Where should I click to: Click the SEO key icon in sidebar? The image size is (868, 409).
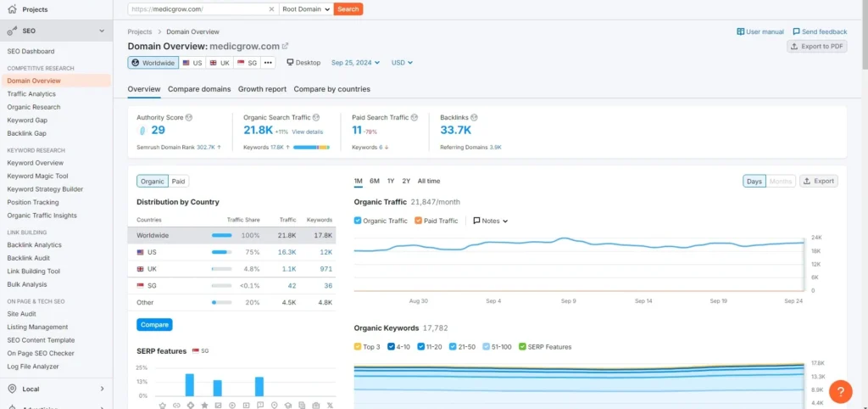click(x=12, y=31)
